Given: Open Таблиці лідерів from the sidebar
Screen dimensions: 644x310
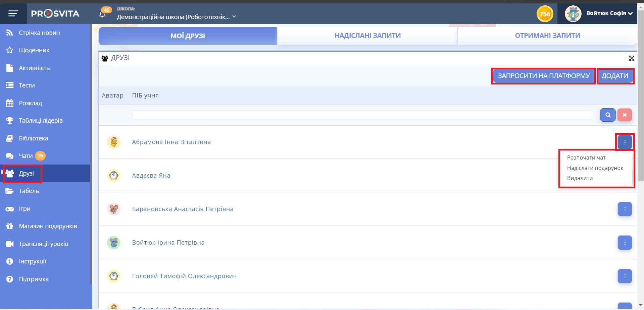Looking at the screenshot, I should (41, 121).
